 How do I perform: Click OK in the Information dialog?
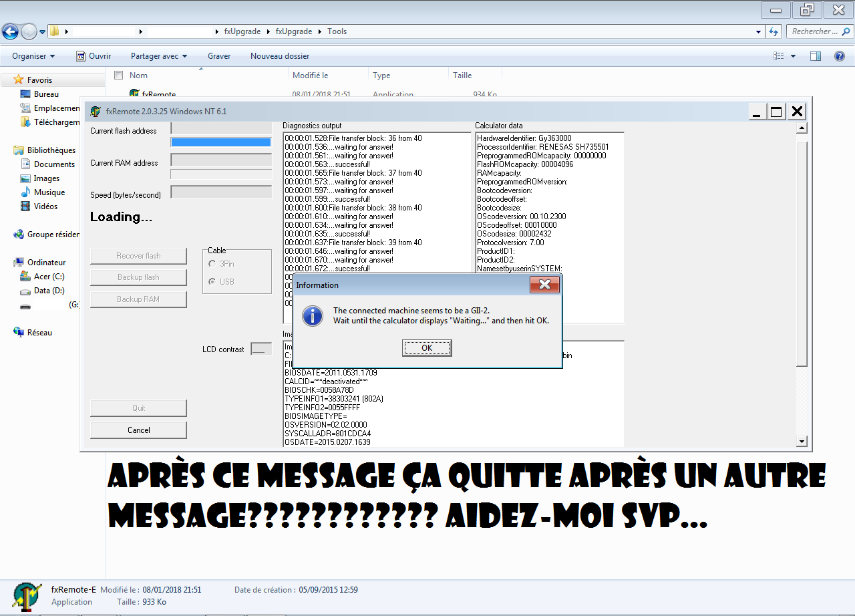pyautogui.click(x=427, y=348)
